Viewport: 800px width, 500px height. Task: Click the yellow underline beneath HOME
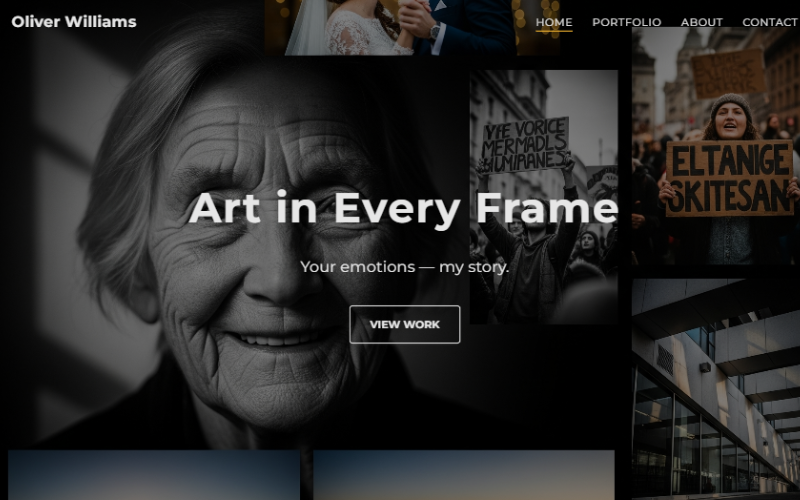pos(554,31)
